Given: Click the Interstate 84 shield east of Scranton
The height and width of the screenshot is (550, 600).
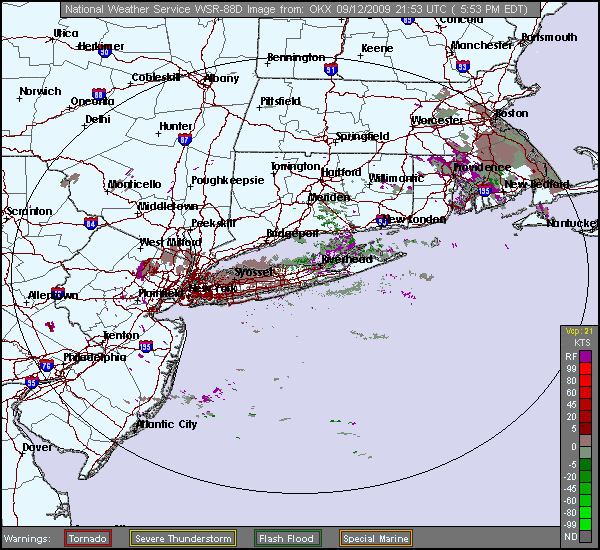Looking at the screenshot, I should [91, 223].
